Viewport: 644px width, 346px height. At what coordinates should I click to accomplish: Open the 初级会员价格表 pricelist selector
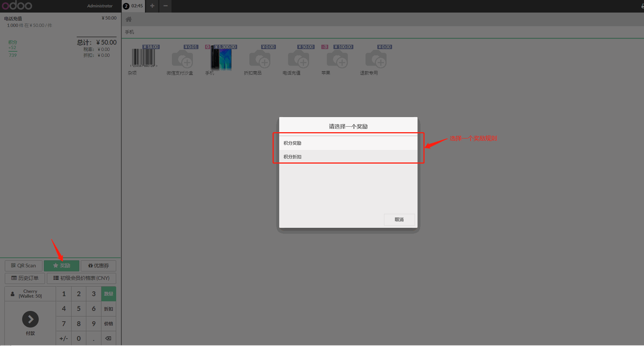tap(82, 278)
